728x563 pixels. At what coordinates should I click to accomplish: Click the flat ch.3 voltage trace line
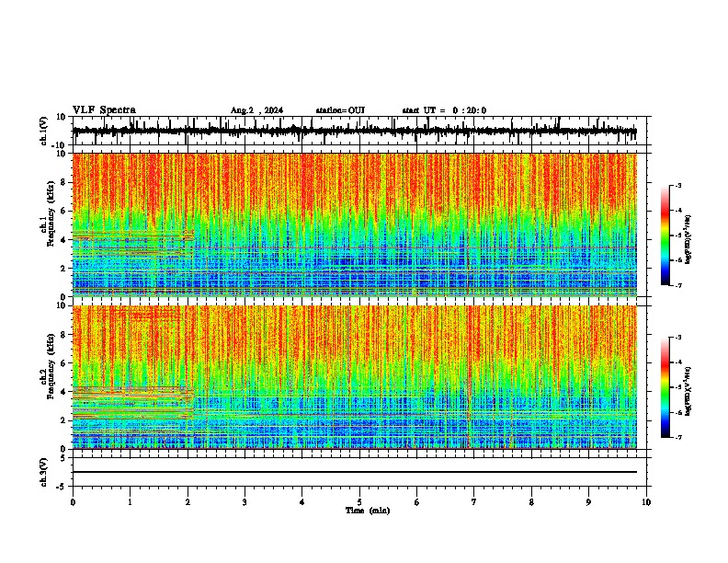355,472
